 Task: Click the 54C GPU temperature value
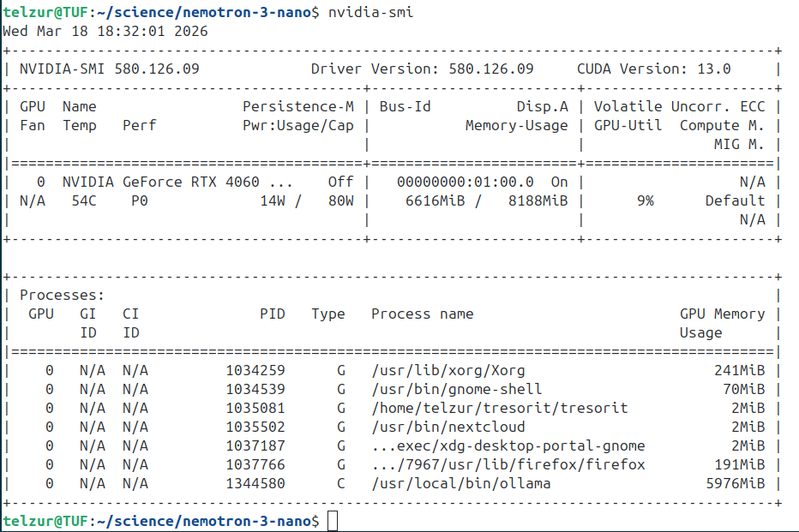coord(84,200)
